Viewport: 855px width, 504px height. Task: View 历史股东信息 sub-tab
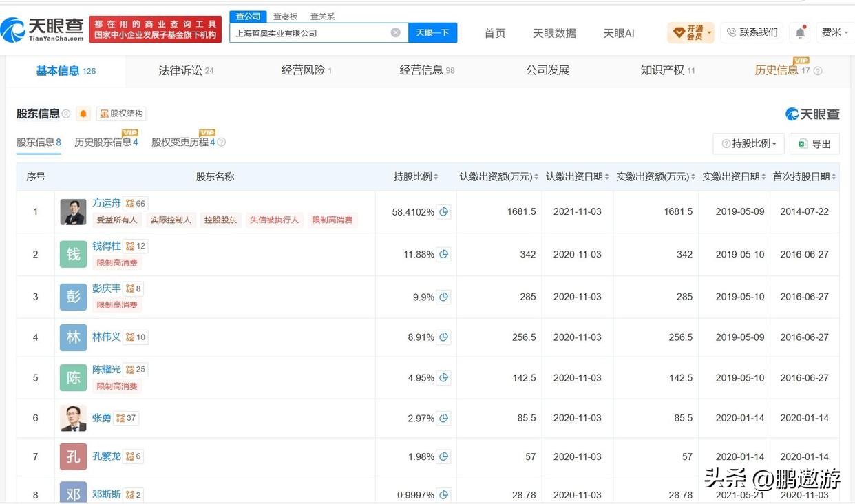coord(106,142)
